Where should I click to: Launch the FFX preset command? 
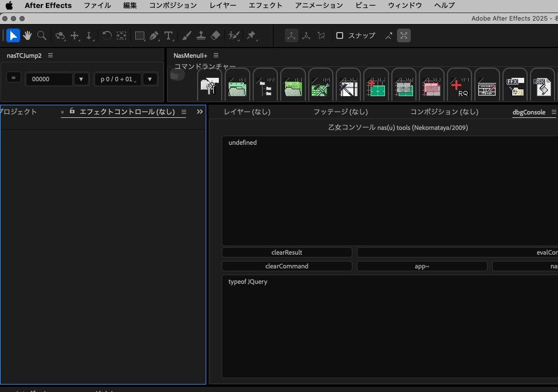pos(515,86)
